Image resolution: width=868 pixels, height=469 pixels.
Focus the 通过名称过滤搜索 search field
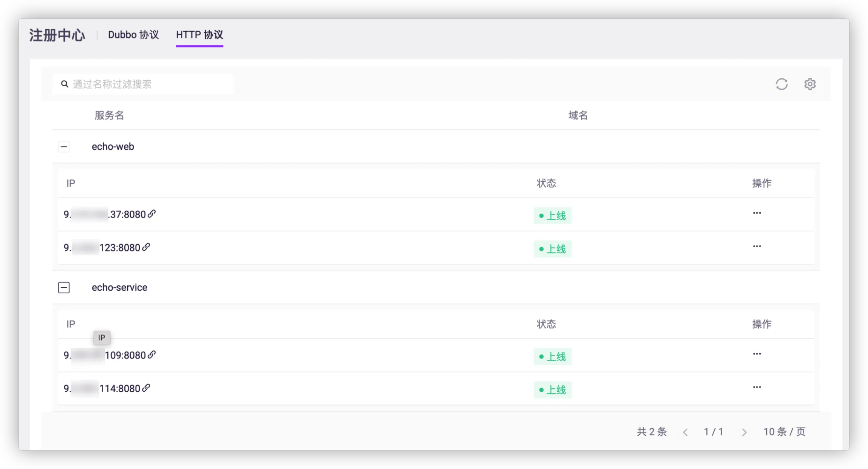tap(151, 84)
